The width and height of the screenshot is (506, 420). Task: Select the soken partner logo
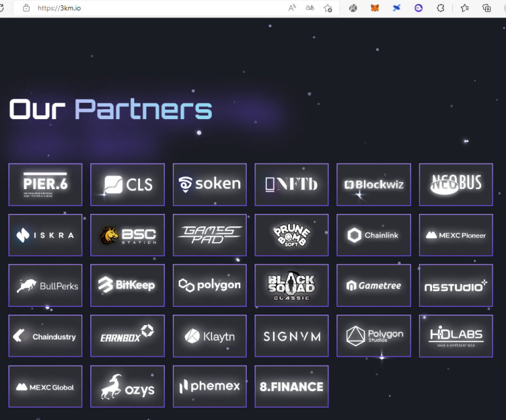click(209, 184)
